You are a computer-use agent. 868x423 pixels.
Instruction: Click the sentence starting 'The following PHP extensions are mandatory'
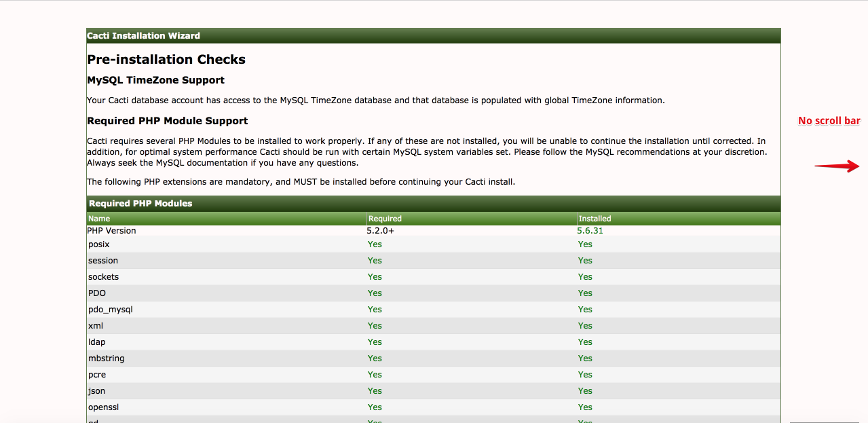[301, 182]
